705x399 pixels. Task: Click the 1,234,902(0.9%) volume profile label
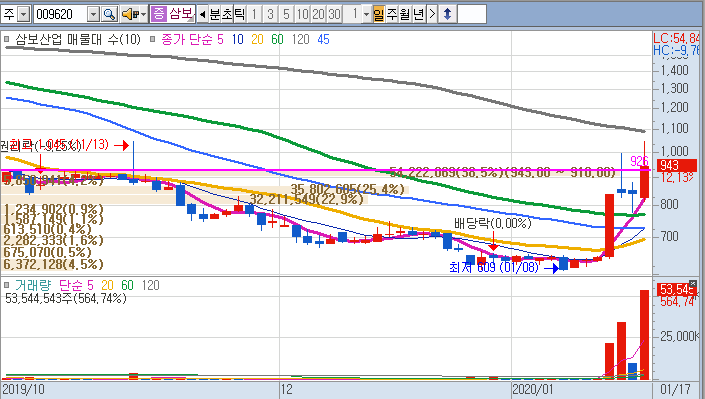[x=53, y=209]
